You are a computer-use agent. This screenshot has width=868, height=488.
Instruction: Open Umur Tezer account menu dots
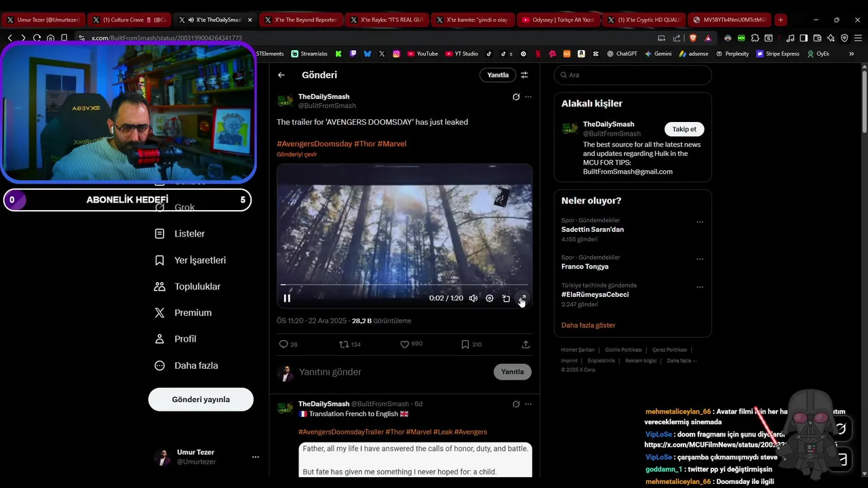point(256,457)
